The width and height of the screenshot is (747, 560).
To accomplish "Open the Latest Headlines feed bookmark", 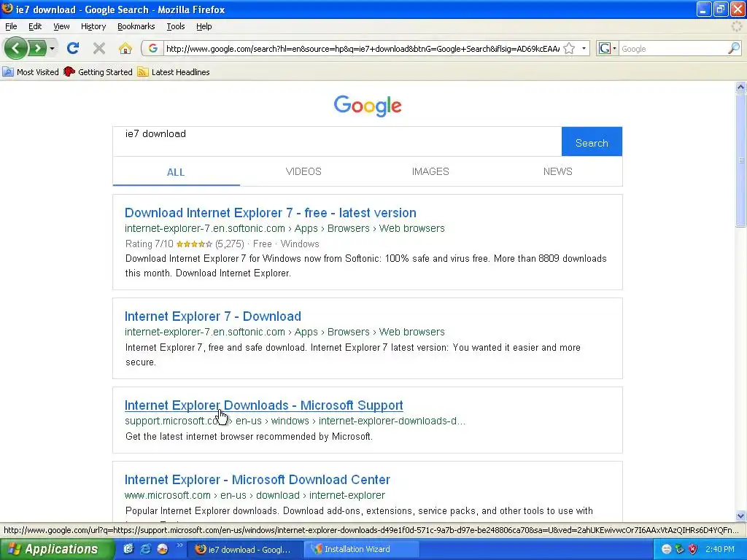I will coord(174,72).
